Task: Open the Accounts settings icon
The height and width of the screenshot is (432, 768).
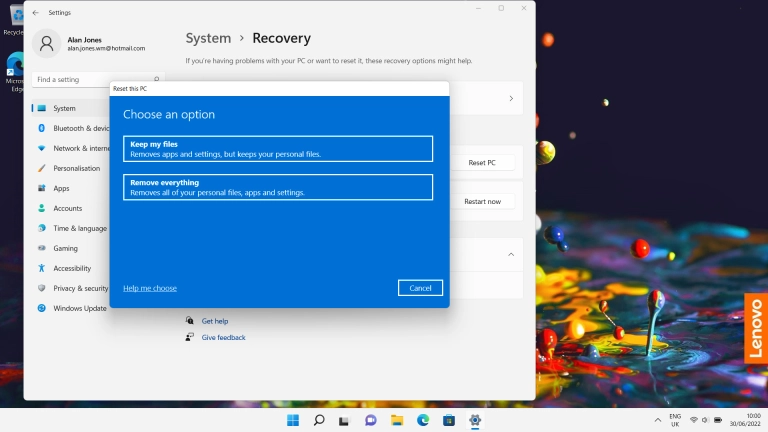Action: 42,208
